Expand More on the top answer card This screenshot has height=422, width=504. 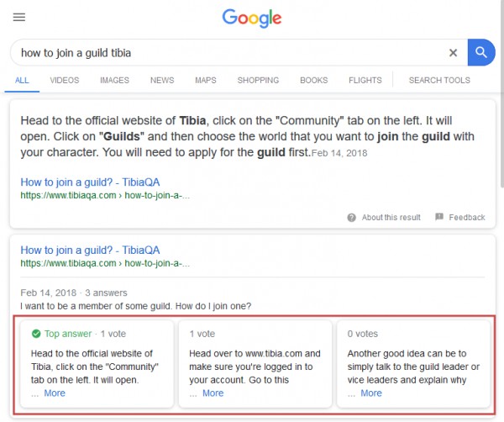[x=55, y=393]
